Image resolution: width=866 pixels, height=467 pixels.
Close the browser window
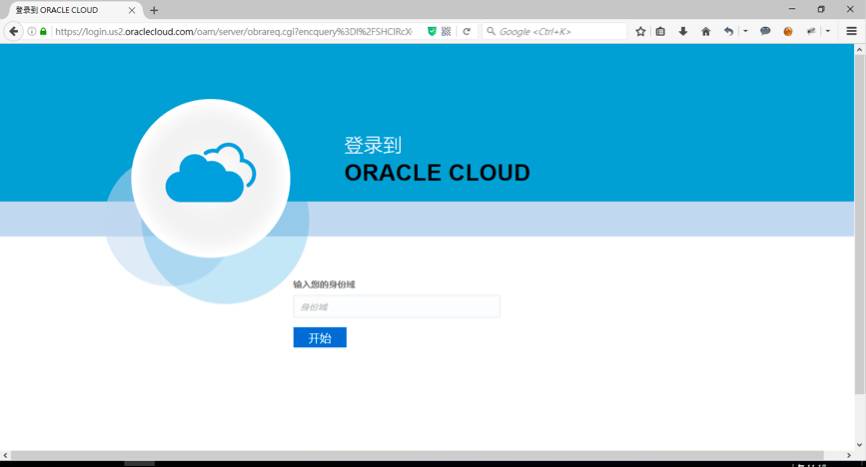(850, 9)
